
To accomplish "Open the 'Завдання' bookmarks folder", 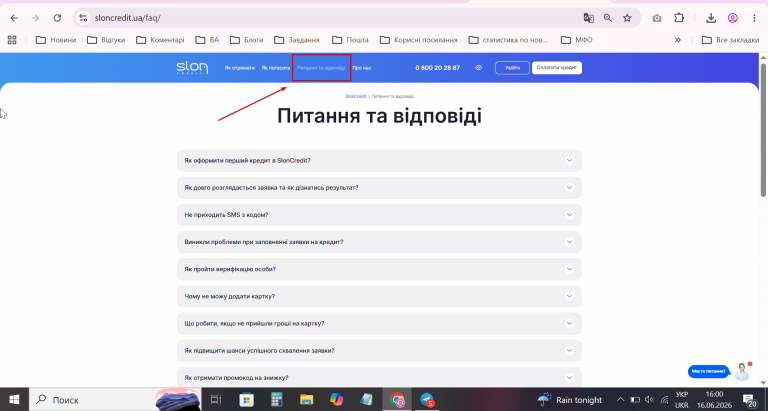I will click(297, 40).
